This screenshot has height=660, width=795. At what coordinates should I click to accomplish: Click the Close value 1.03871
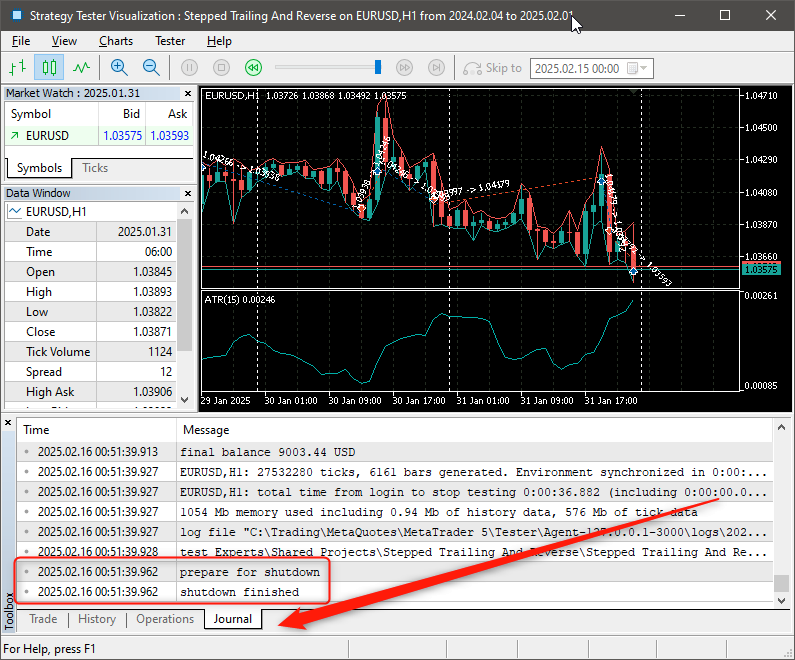153,332
